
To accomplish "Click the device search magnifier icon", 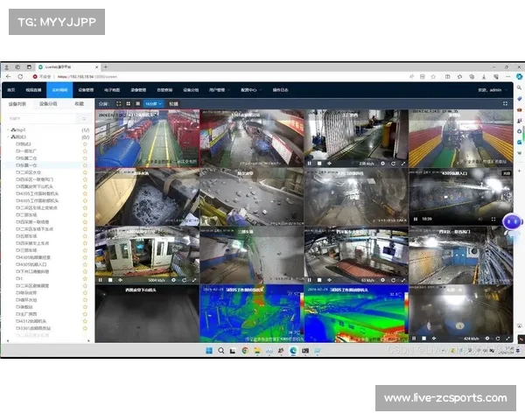I will pyautogui.click(x=84, y=119).
